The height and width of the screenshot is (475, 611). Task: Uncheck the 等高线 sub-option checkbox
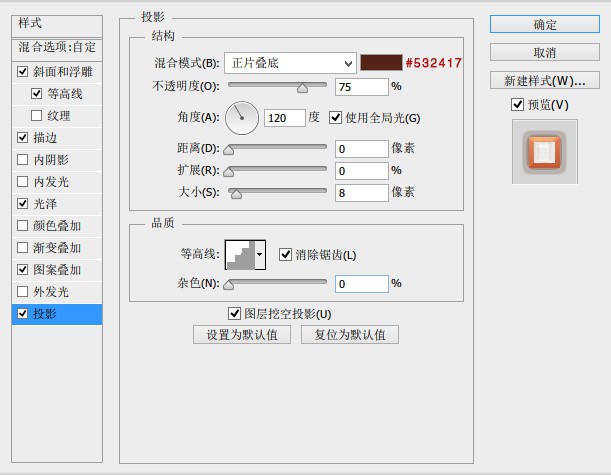coord(36,94)
